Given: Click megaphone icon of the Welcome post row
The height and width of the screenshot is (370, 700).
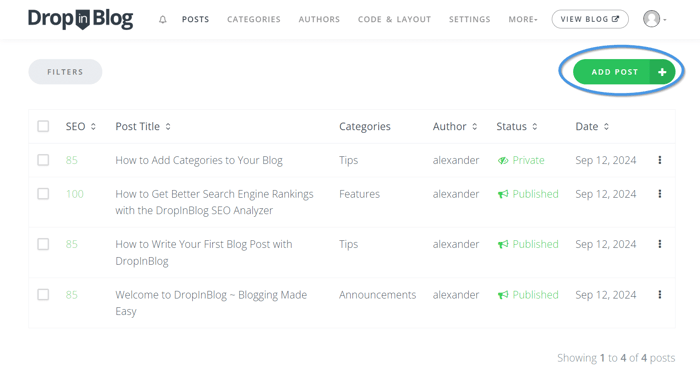Looking at the screenshot, I should pyautogui.click(x=503, y=295).
